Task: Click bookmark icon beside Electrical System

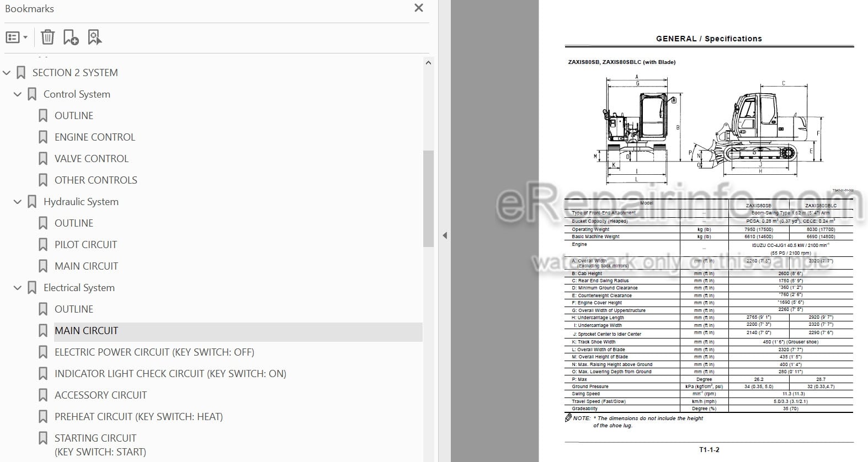Action: click(32, 288)
